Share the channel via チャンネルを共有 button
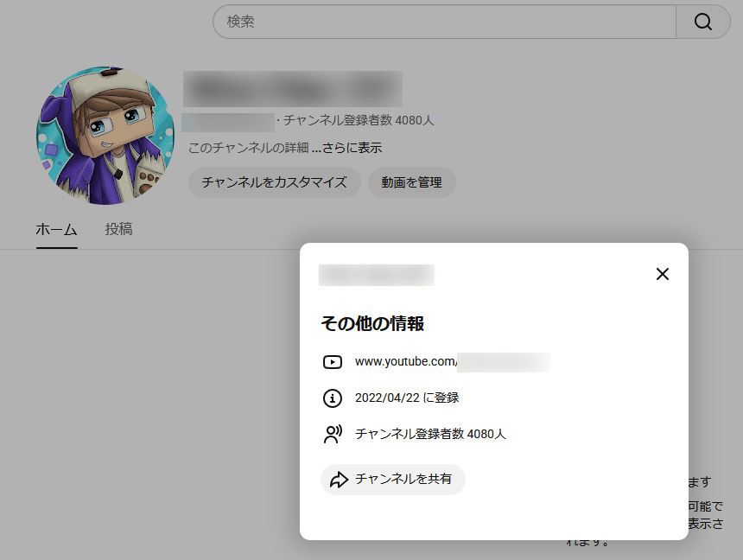This screenshot has height=560, width=743. point(393,479)
